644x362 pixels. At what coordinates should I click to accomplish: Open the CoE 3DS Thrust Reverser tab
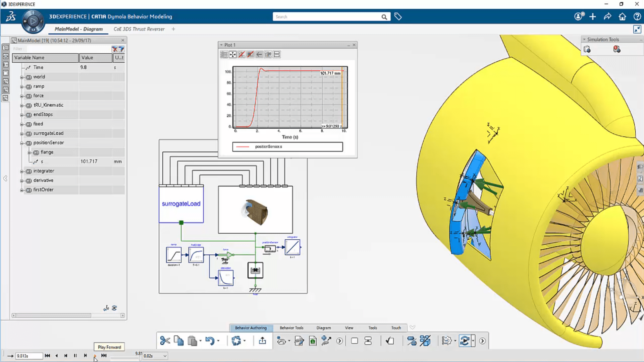139,29
